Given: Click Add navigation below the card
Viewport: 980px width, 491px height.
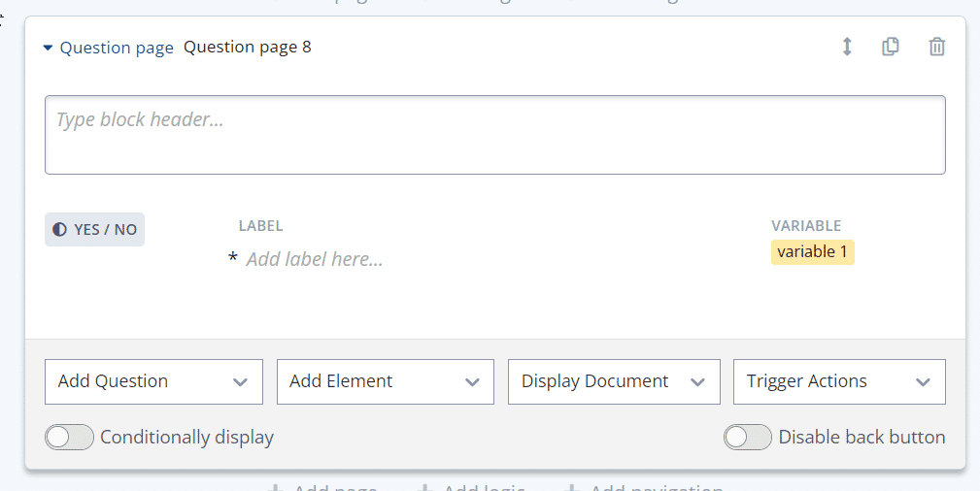Looking at the screenshot, I should (x=644, y=487).
